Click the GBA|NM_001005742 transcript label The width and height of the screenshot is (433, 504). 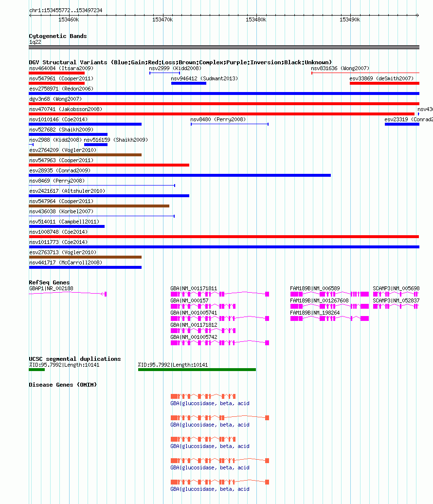pyautogui.click(x=194, y=337)
